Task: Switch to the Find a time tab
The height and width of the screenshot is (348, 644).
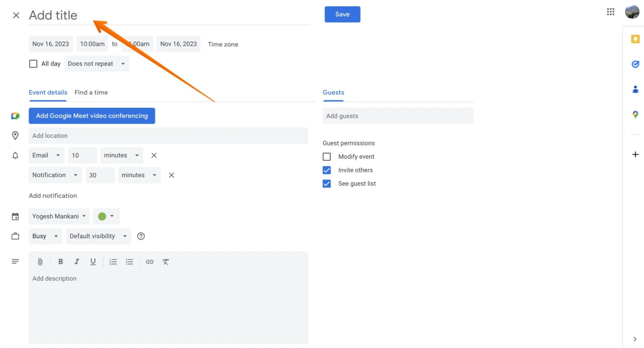Action: tap(91, 92)
